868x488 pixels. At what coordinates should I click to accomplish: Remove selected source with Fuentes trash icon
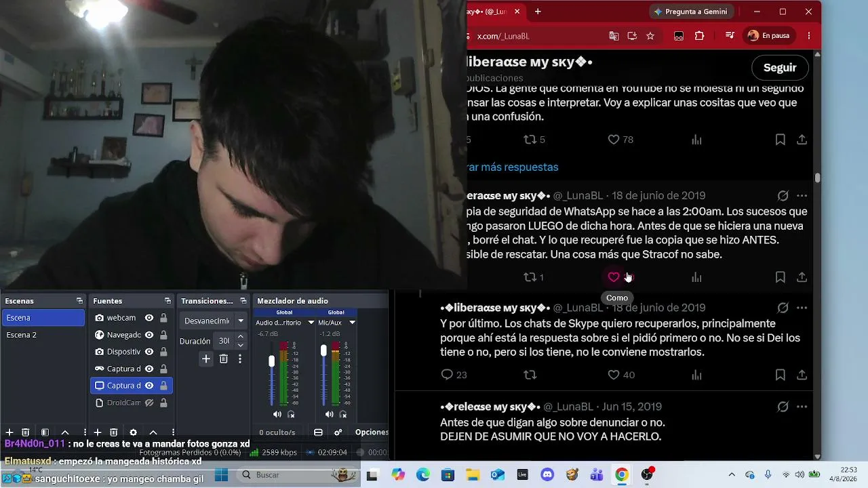pos(114,432)
